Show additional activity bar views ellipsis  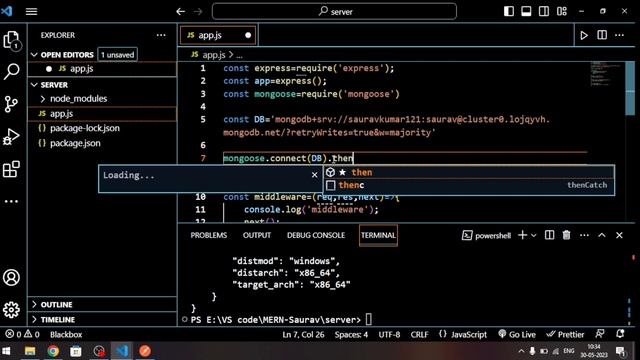click(11, 201)
